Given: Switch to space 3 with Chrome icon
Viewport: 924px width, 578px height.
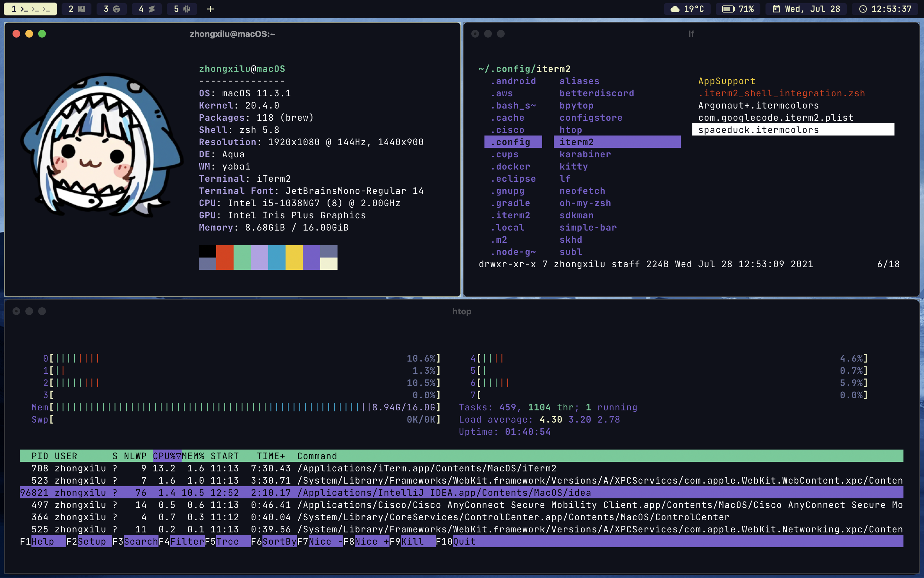Looking at the screenshot, I should [112, 9].
